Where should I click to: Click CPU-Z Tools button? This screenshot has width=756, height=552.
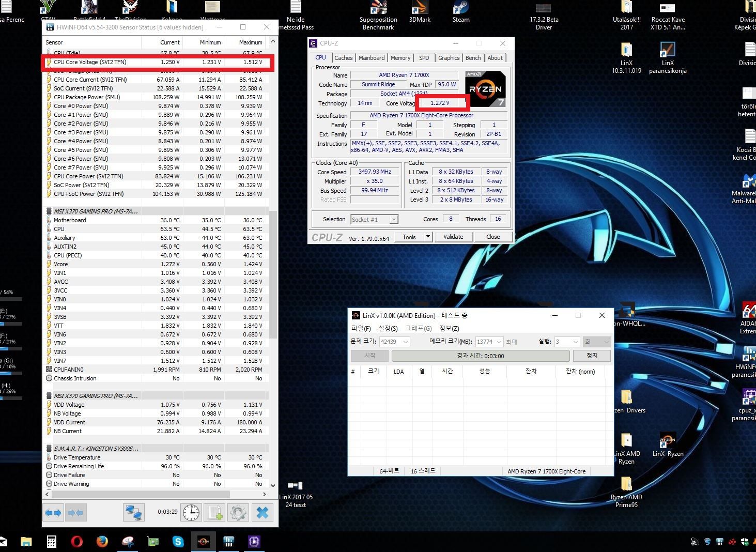pyautogui.click(x=409, y=237)
